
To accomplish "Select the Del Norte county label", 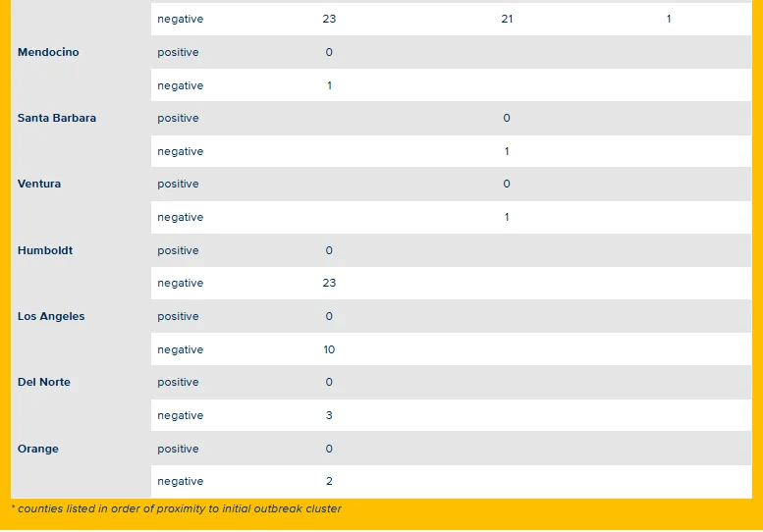I will coord(44,382).
